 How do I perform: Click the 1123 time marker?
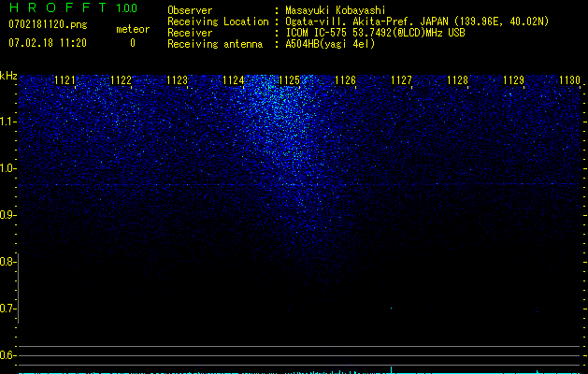coord(177,80)
